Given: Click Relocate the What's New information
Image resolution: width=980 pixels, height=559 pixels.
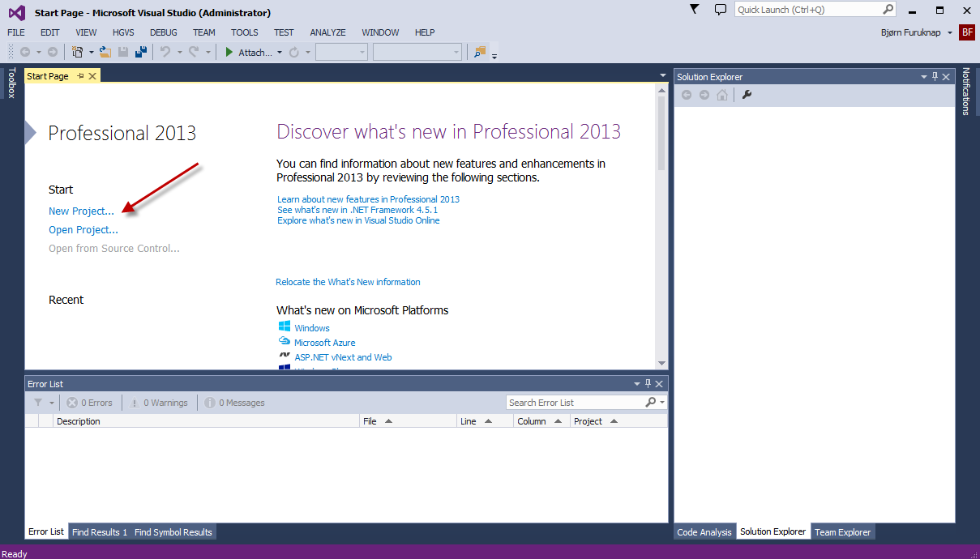Looking at the screenshot, I should (x=348, y=282).
